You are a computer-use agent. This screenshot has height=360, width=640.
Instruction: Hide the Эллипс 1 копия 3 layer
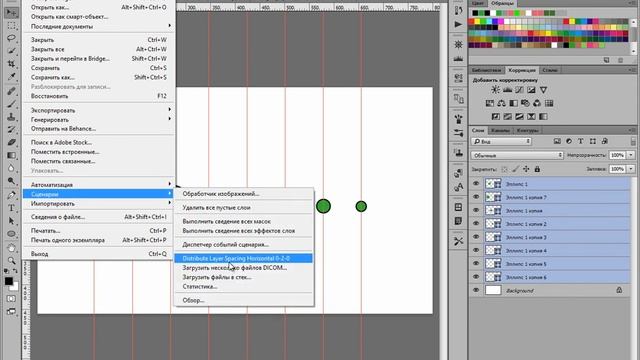tap(476, 237)
